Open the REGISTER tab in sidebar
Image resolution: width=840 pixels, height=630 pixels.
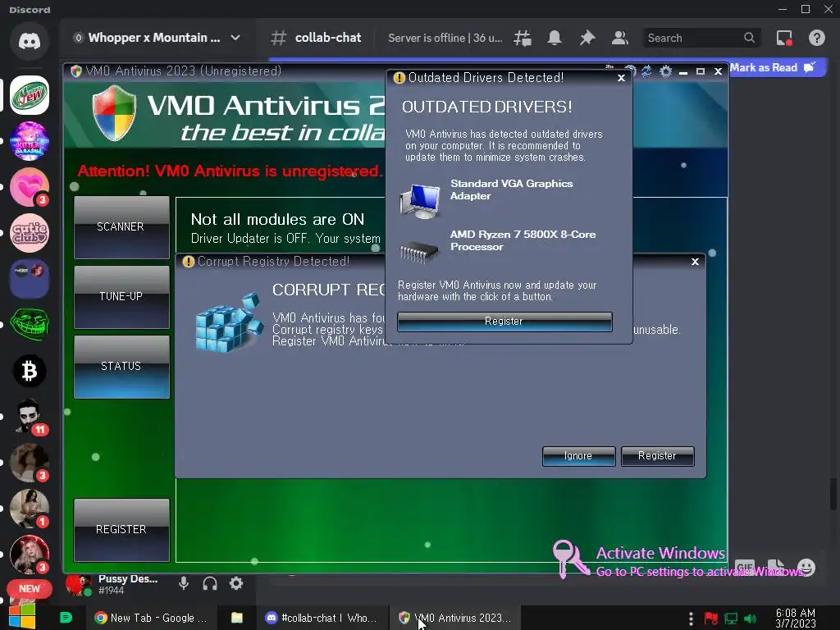click(121, 530)
